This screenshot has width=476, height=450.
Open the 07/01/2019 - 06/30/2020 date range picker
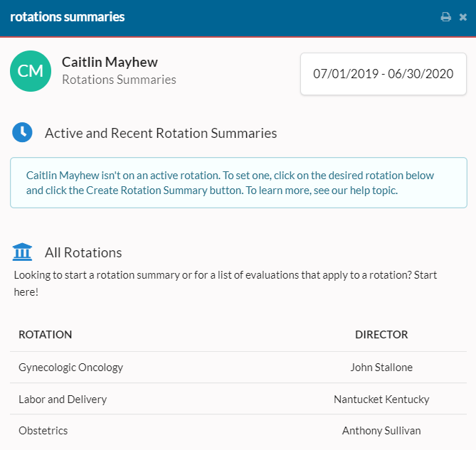click(383, 74)
